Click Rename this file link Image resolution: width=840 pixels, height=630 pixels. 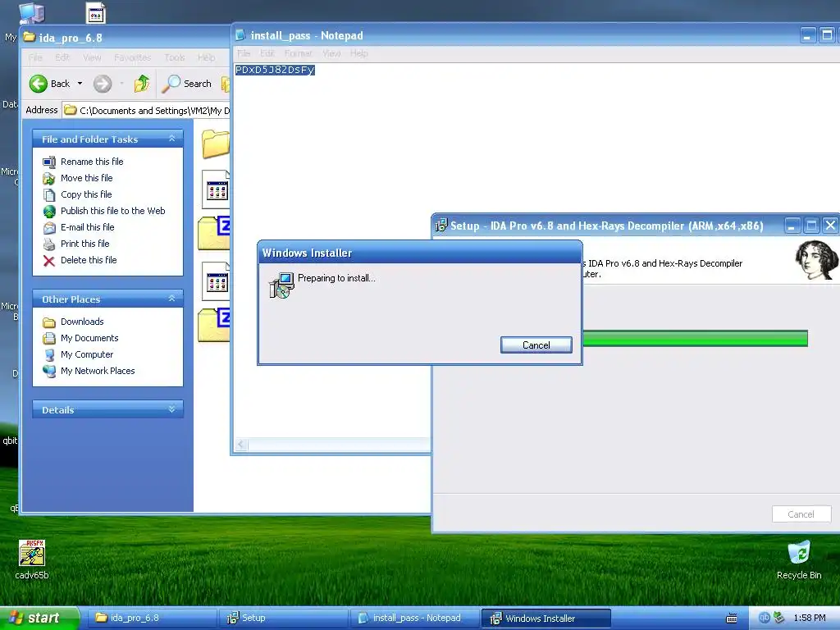pos(92,162)
